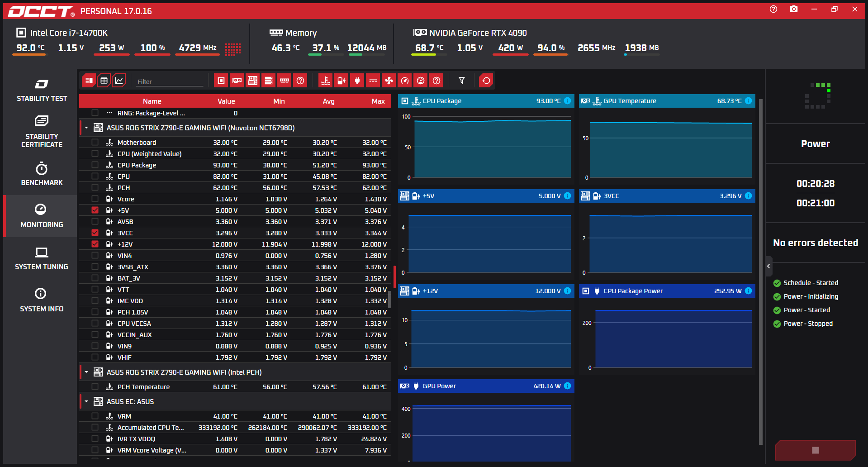The image size is (868, 467).
Task: Collapse the ASUS EC: ASUS group
Action: click(86, 401)
